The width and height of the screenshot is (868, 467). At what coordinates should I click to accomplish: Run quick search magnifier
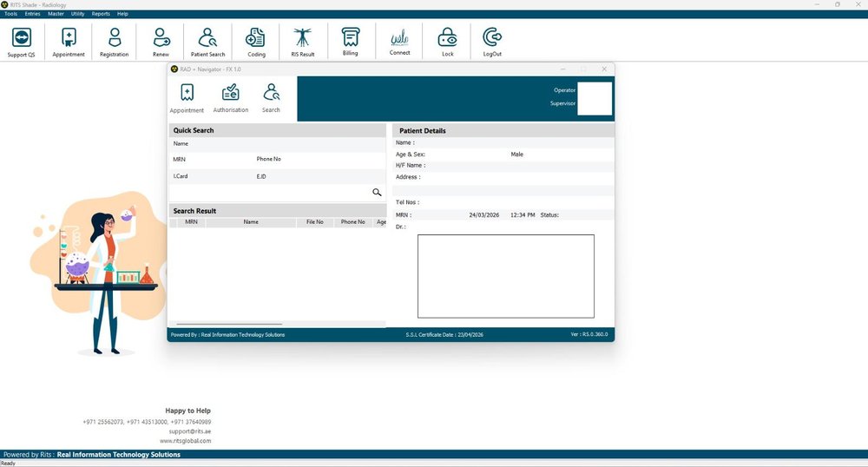(377, 193)
